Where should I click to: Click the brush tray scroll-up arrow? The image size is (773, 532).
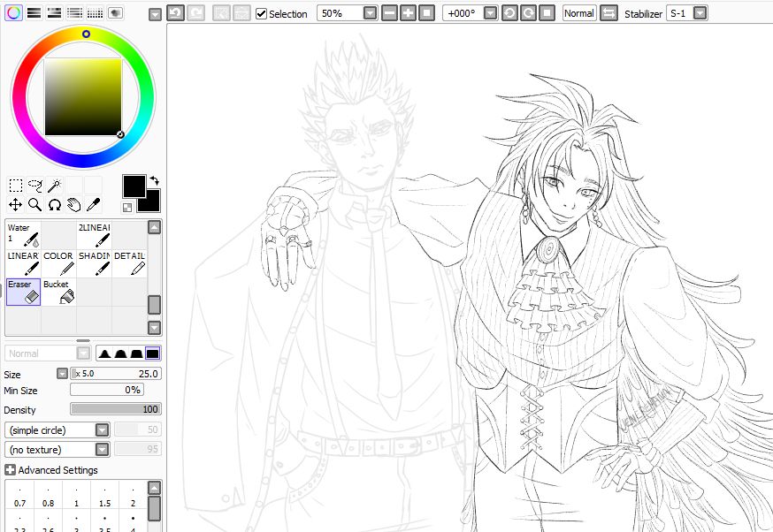[154, 227]
